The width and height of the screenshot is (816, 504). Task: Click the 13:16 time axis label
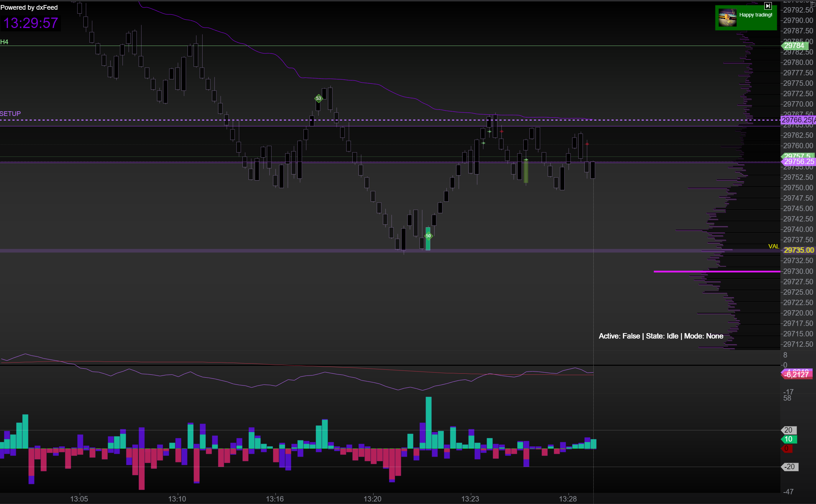tap(275, 499)
